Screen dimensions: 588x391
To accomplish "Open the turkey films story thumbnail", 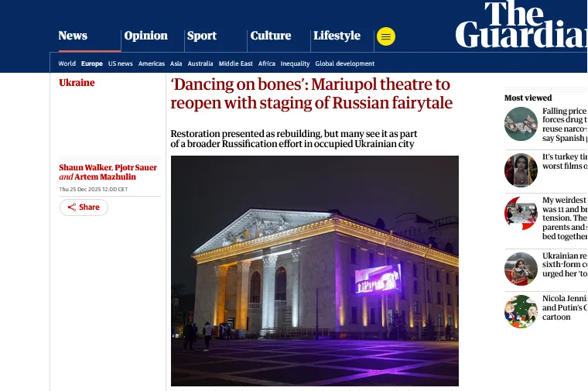I will tap(521, 170).
